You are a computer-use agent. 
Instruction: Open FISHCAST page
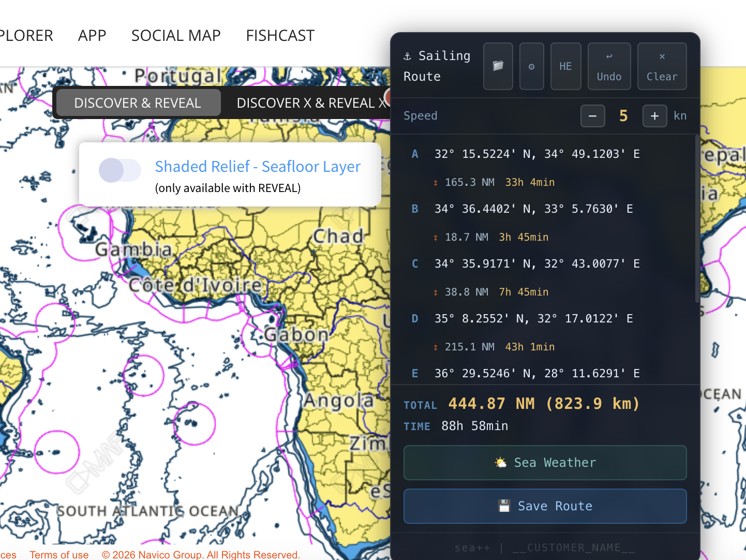280,36
